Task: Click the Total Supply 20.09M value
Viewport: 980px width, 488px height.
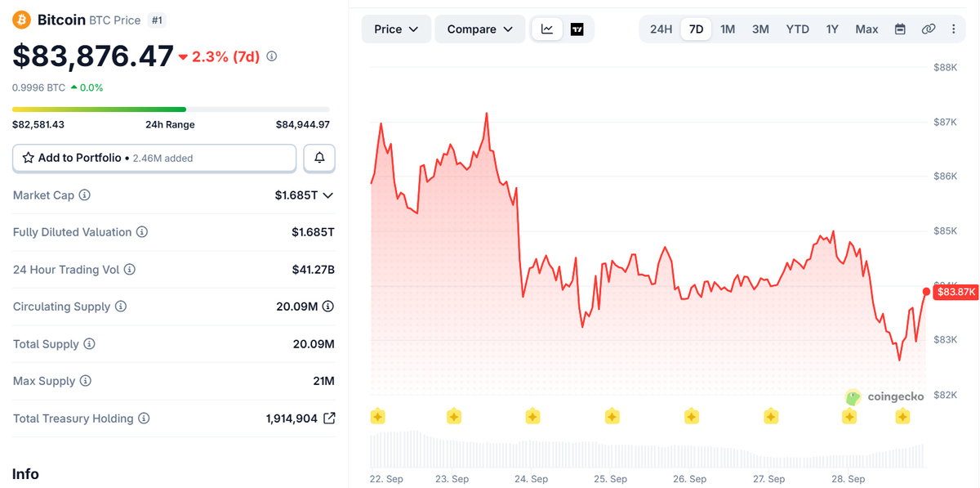Action: [314, 344]
